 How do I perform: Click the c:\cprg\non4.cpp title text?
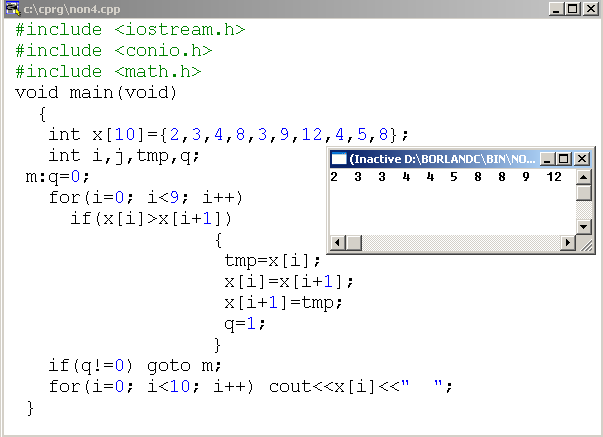pos(72,9)
